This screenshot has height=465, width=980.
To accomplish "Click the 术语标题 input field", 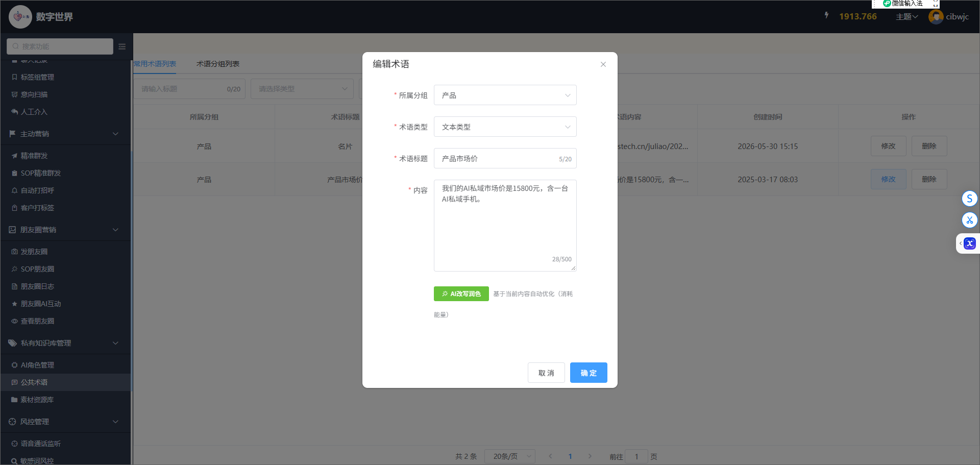I will click(x=505, y=158).
